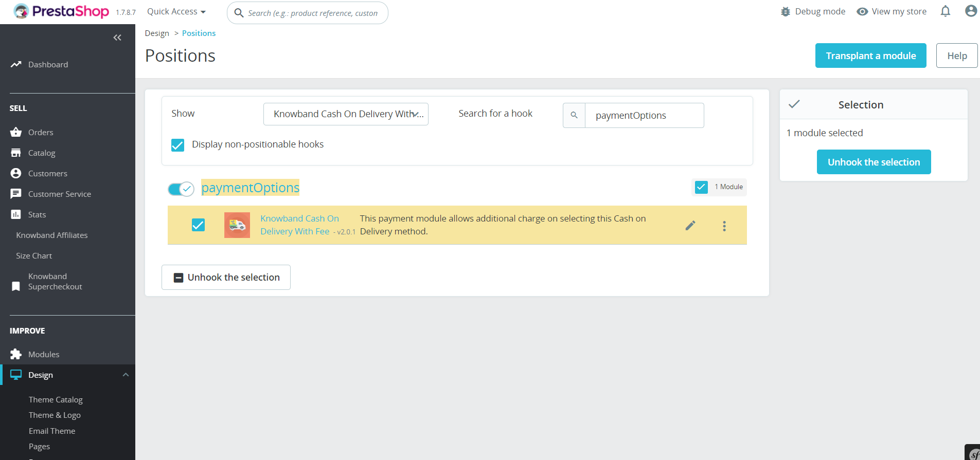This screenshot has width=980, height=460.
Task: Open the Show module dropdown
Action: (346, 114)
